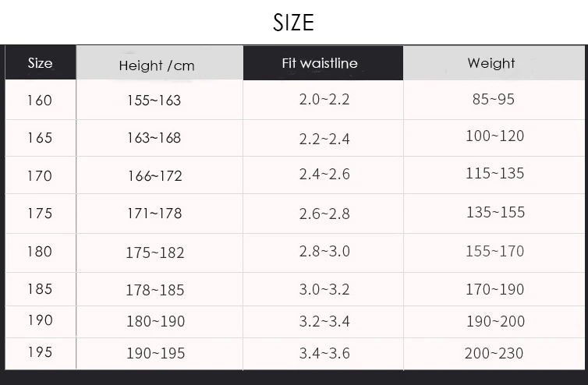The height and width of the screenshot is (385, 588).
Task: Select the height range 171~178 cell
Action: tap(154, 214)
